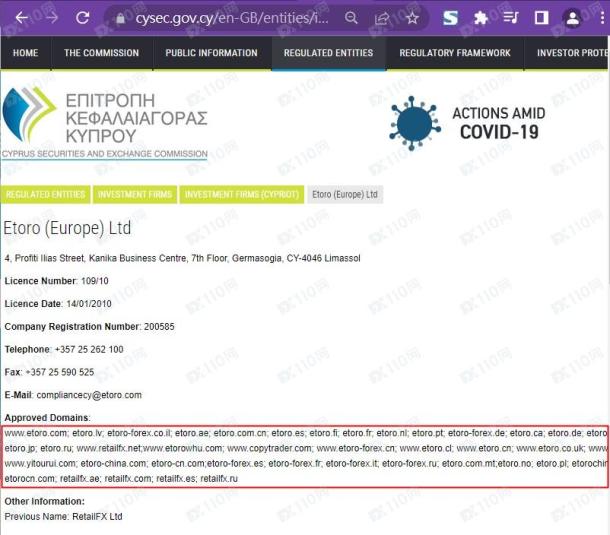Click company registration number 200585
Viewport: 610px width, 535px height.
click(159, 327)
